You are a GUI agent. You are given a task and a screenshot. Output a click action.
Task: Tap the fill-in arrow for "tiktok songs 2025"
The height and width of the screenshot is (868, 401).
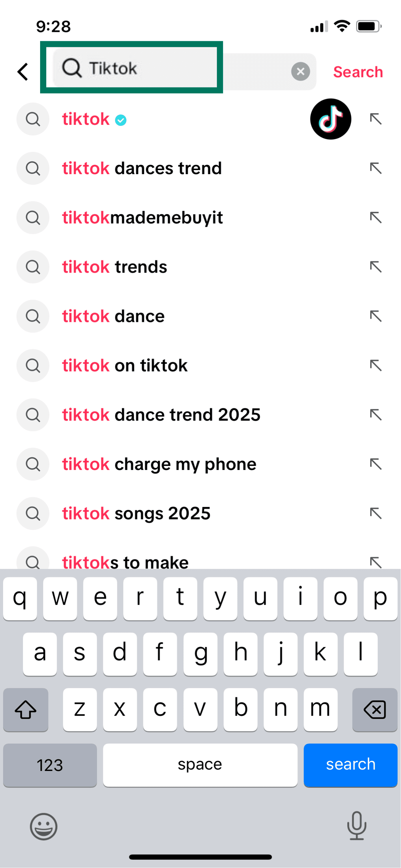376,513
